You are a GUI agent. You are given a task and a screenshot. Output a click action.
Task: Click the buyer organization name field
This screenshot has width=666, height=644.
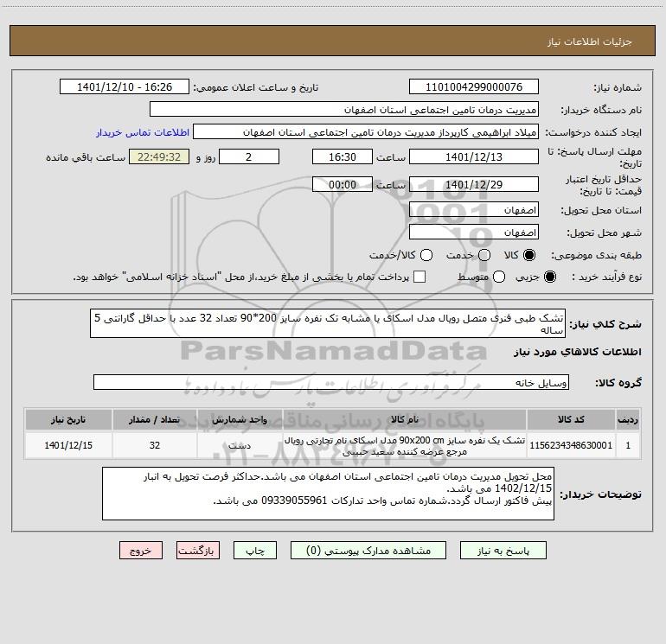pyautogui.click(x=344, y=109)
